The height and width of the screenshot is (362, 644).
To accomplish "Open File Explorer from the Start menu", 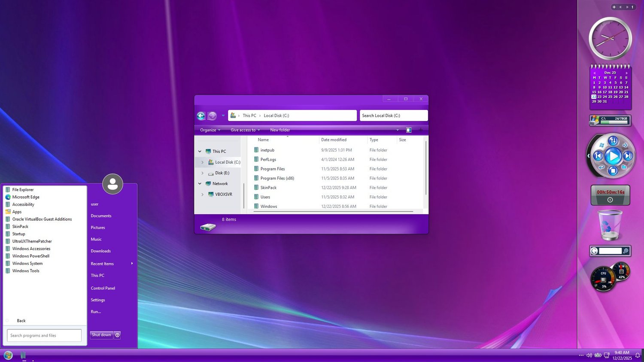I will tap(23, 190).
